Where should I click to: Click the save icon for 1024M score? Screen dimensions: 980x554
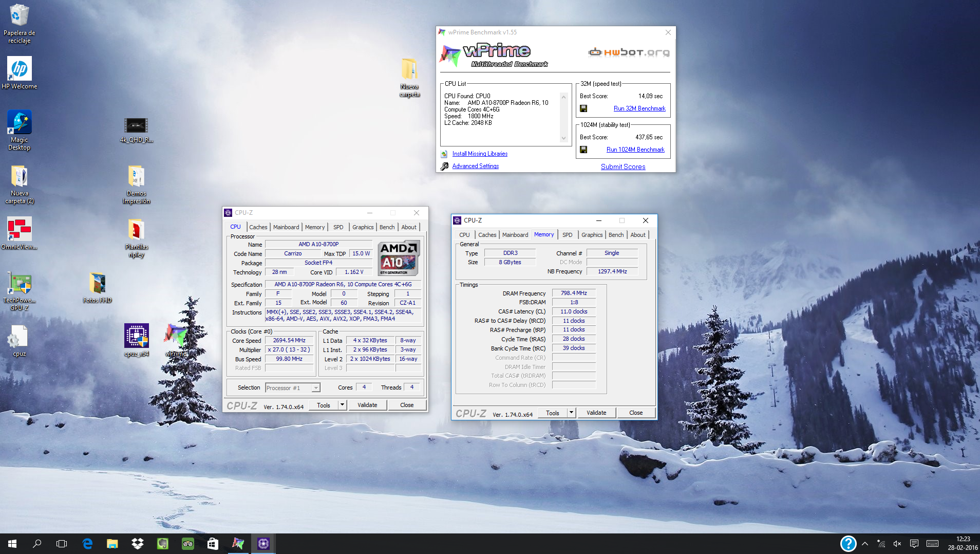pyautogui.click(x=583, y=150)
